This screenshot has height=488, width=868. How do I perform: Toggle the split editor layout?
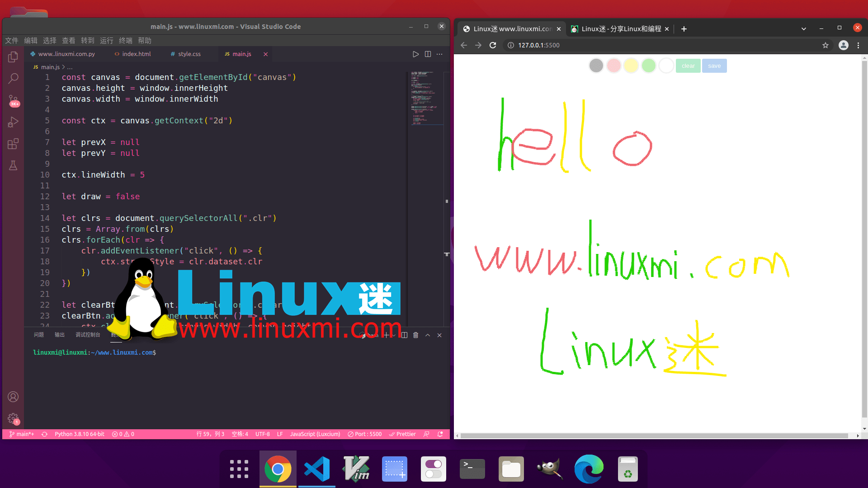[x=428, y=54]
